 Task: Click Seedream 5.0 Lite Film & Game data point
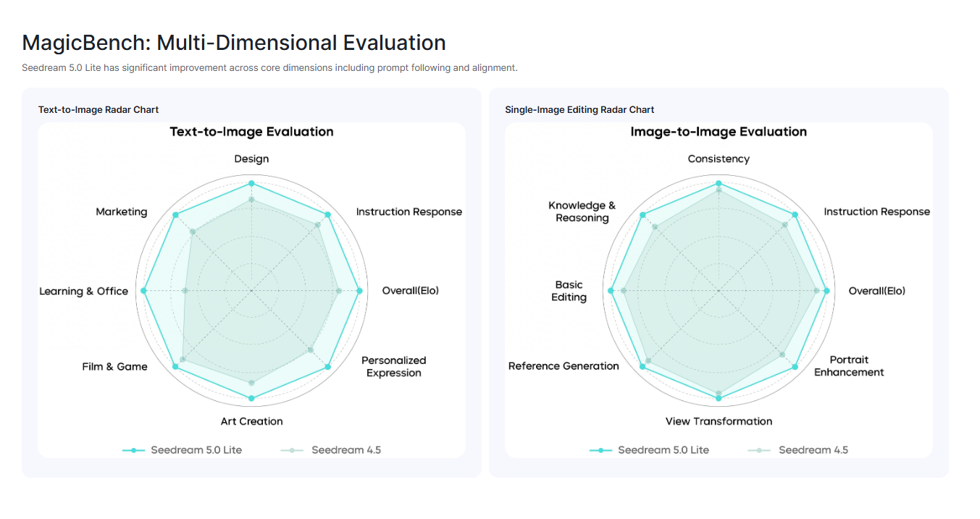175,367
